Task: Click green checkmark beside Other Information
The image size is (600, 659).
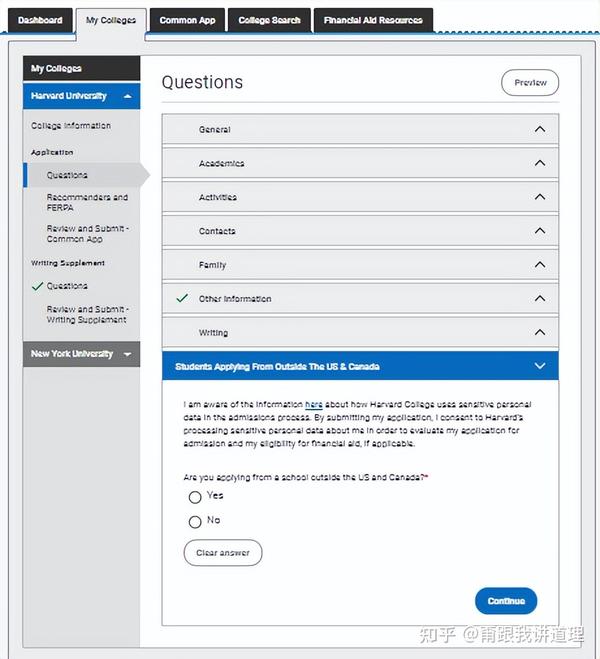Action: point(182,298)
